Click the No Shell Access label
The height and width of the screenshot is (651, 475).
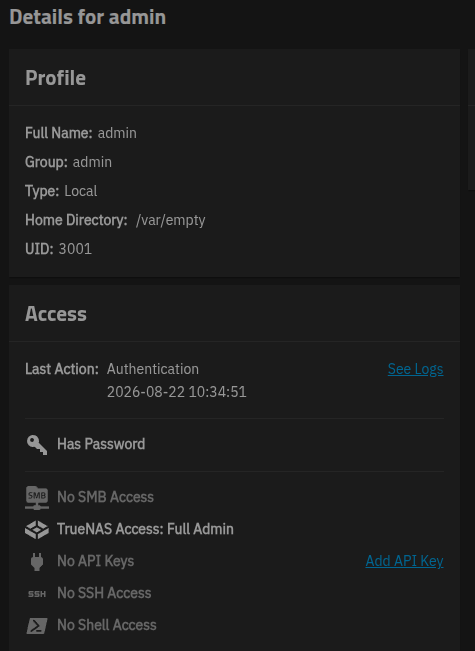(107, 625)
